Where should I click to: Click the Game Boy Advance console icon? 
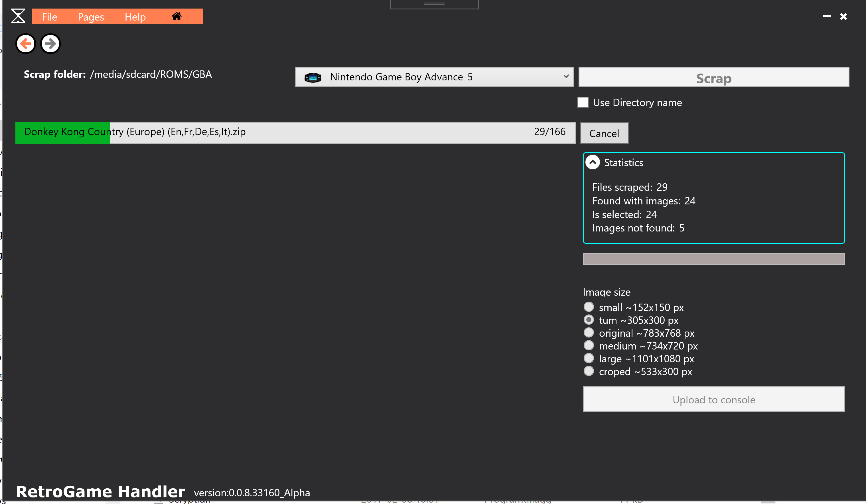[313, 77]
